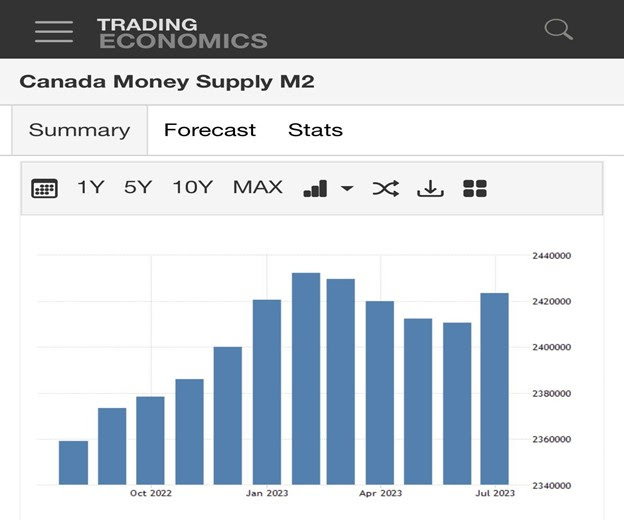Viewport: 624px width, 520px height.
Task: Click the compare shuffle icon
Action: click(386, 188)
